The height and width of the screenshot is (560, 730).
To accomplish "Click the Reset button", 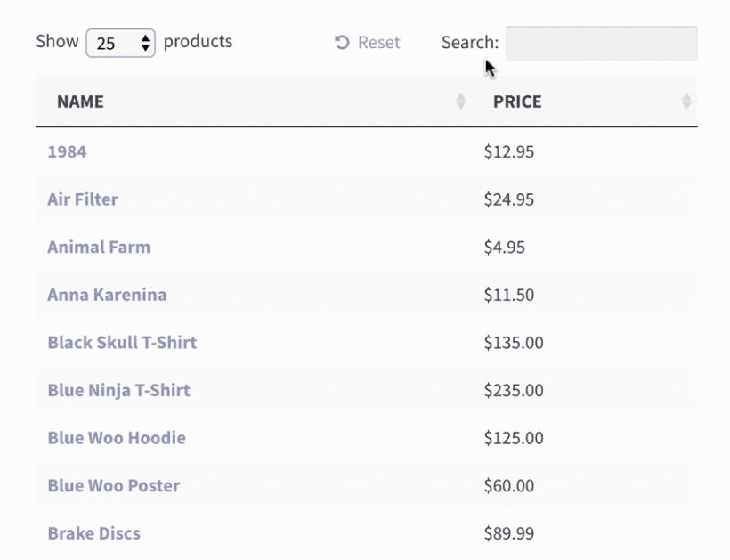I will [x=367, y=43].
